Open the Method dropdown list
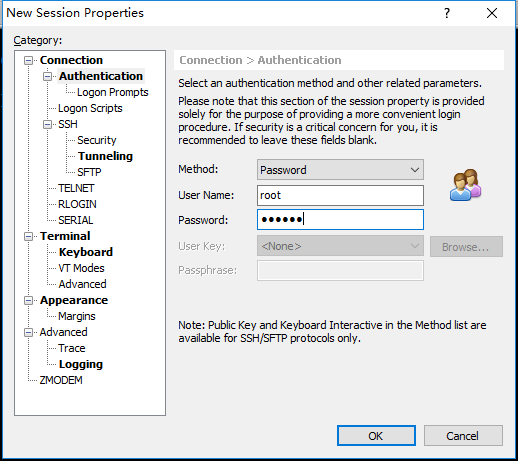The image size is (518, 461). (x=340, y=170)
